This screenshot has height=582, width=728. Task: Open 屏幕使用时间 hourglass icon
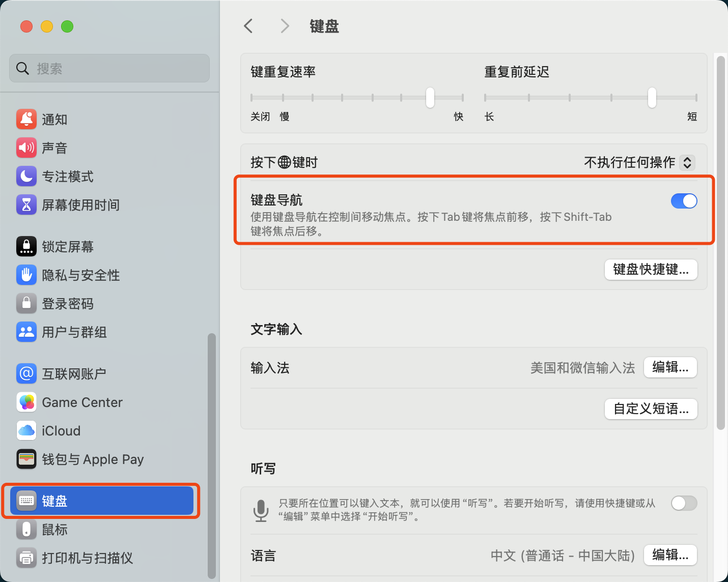(x=26, y=205)
